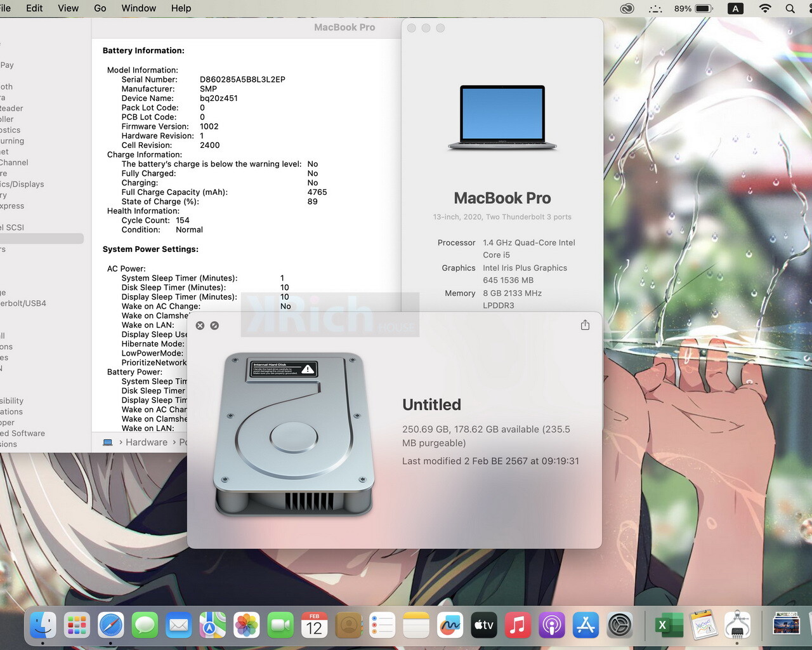Image resolution: width=812 pixels, height=650 pixels.
Task: Launch Microsoft Excel from the dock
Action: coord(668,625)
